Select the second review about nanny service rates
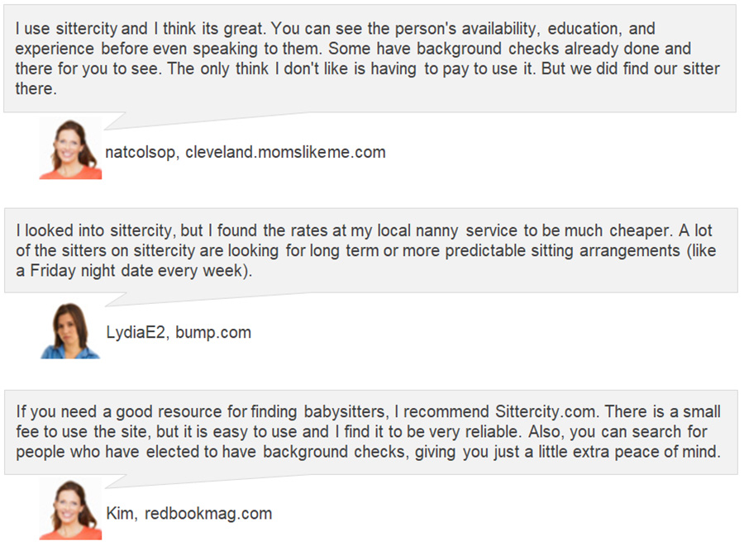Screen dimensions: 744x560 click(x=371, y=250)
